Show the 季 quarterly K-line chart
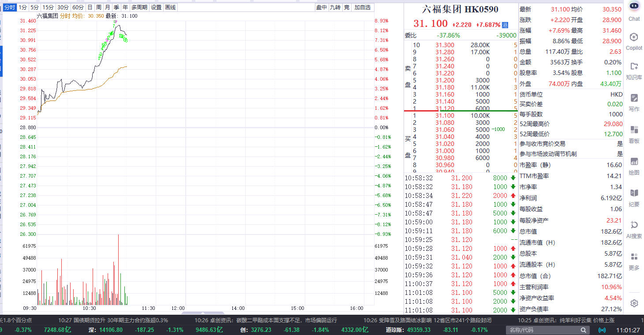The height and width of the screenshot is (335, 644). pyautogui.click(x=116, y=7)
